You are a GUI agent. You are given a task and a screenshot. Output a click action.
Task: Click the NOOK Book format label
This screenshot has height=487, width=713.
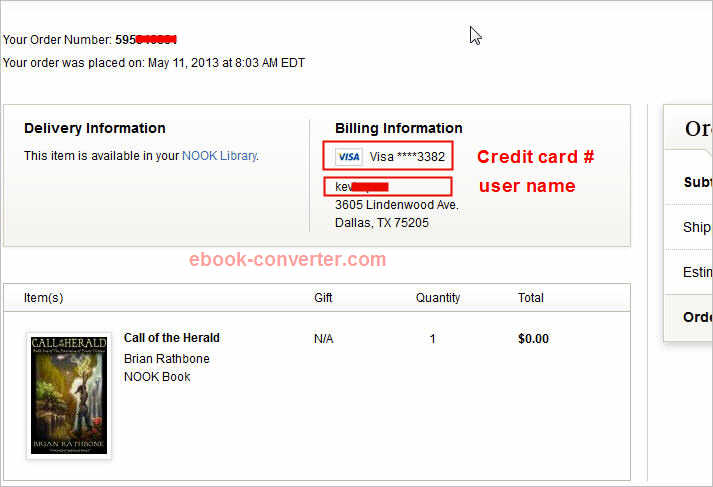[157, 377]
